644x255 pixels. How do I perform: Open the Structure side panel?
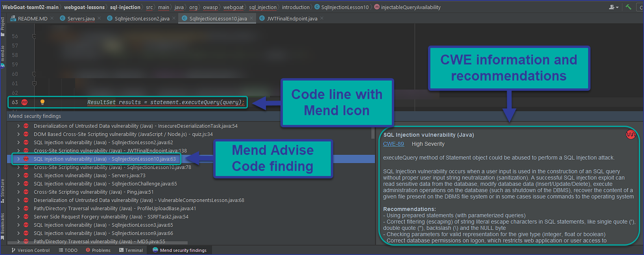3,190
